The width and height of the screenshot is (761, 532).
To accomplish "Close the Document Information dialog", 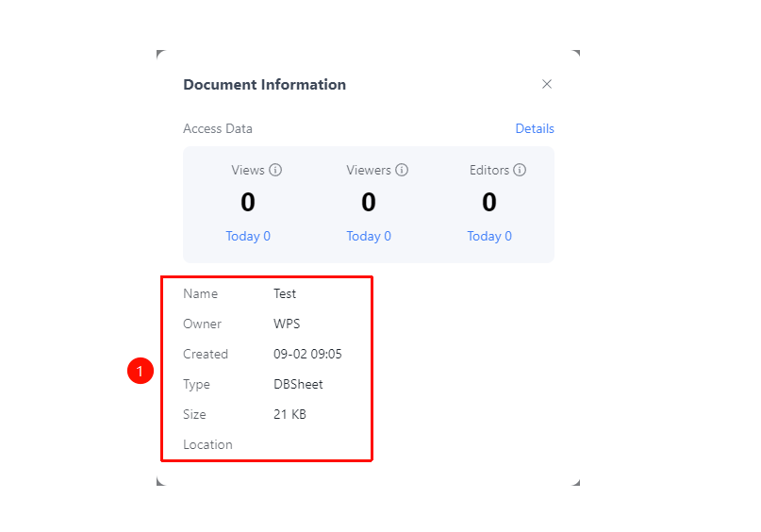I will point(547,84).
